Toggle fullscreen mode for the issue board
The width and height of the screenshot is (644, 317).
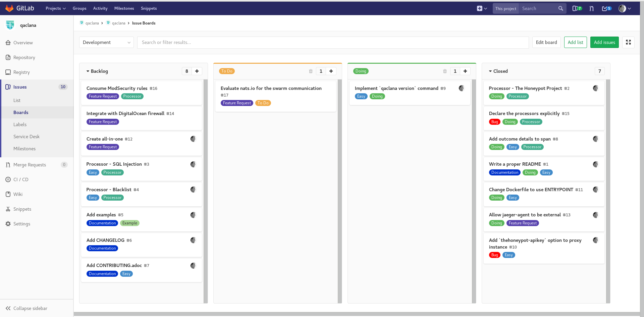[628, 42]
